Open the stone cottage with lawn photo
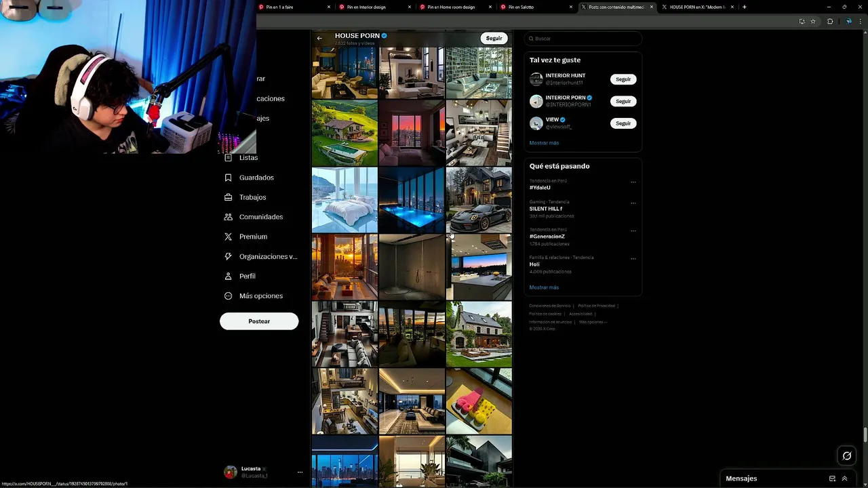The height and width of the screenshot is (488, 868). [x=479, y=334]
